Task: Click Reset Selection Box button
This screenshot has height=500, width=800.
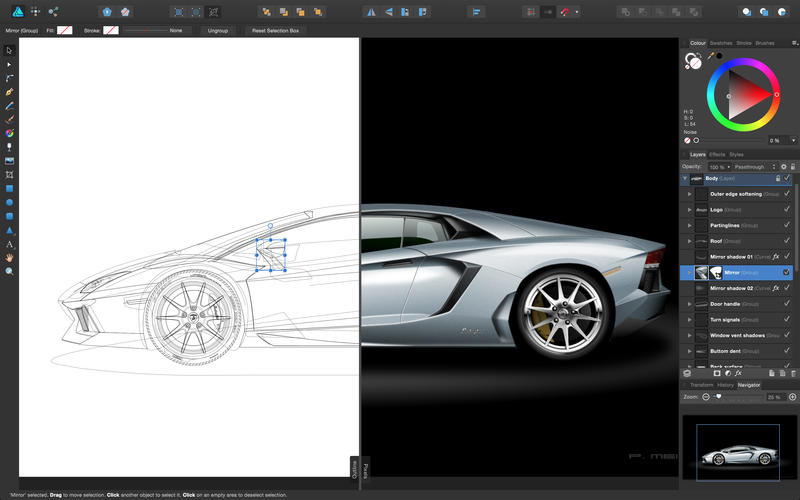Action: pos(276,31)
